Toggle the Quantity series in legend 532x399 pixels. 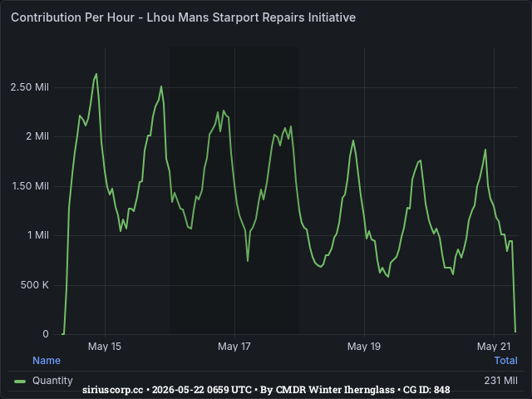[x=52, y=381]
